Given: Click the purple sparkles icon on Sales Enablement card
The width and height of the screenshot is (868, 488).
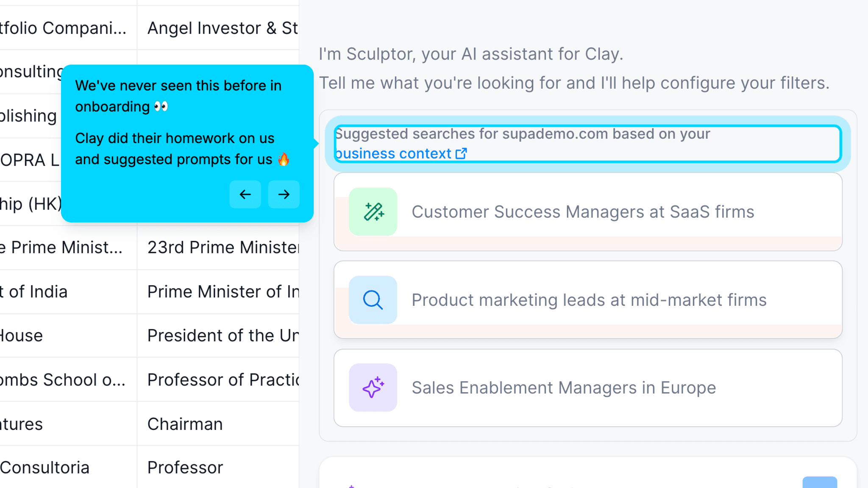Looking at the screenshot, I should [x=373, y=387].
